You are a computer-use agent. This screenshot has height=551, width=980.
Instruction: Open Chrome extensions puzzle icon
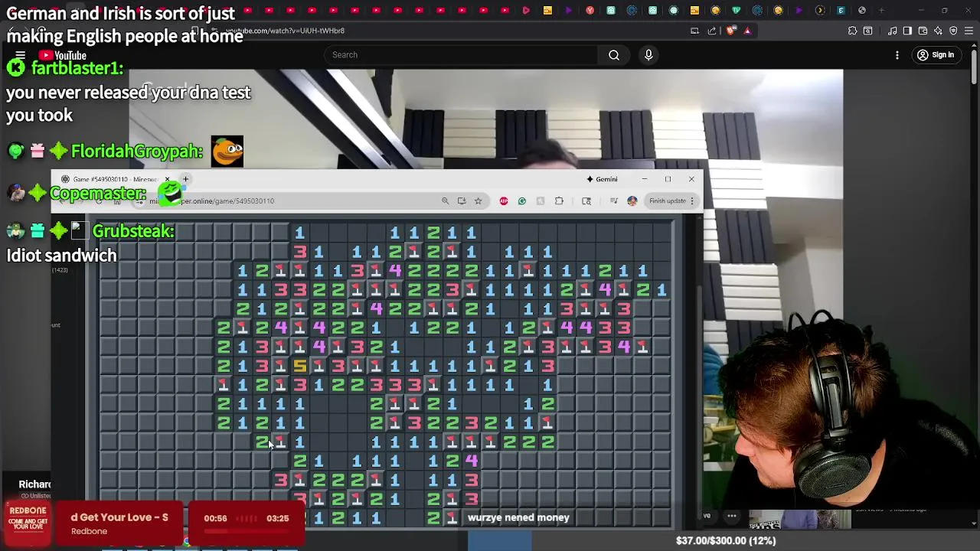pos(559,201)
